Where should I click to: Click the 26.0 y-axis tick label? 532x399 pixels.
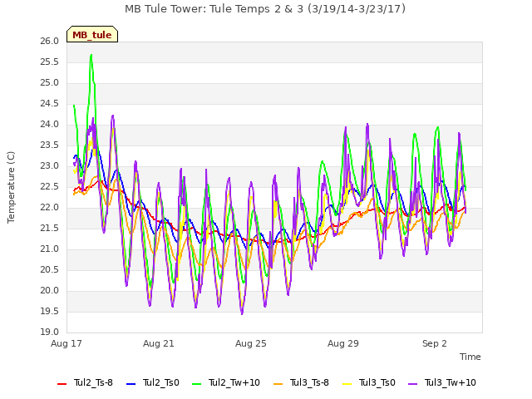[x=50, y=42]
